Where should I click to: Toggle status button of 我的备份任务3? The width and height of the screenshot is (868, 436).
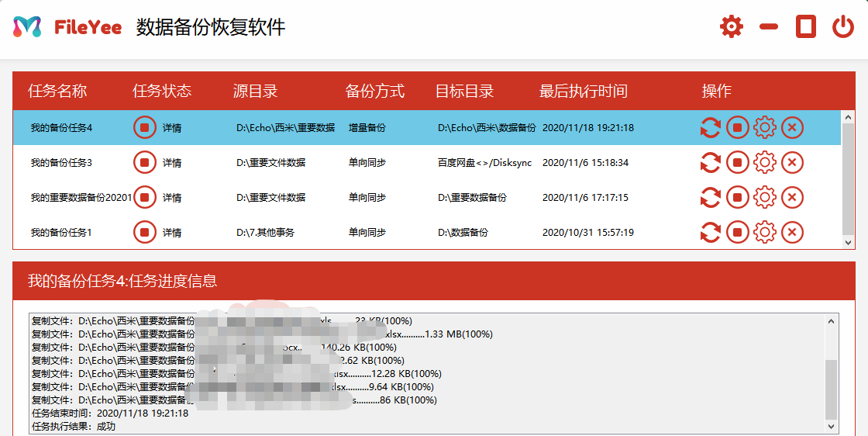point(144,163)
